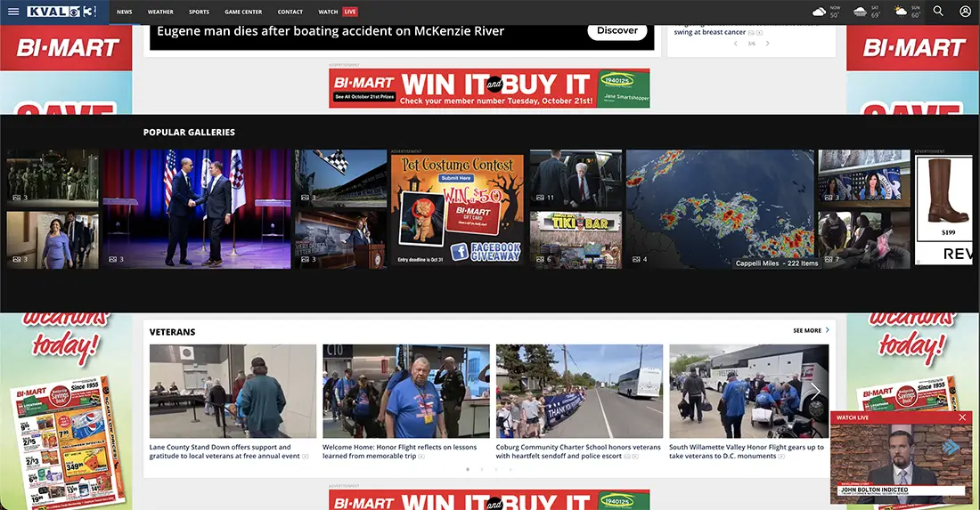Click the Facebook icon in pet contest ad
Viewport: 980px width, 510px height.
[x=460, y=252]
